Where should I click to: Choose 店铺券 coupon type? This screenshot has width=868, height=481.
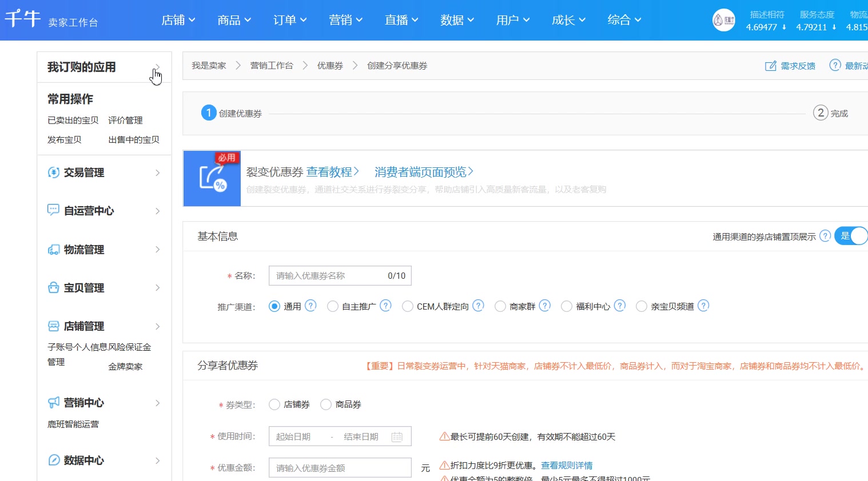pyautogui.click(x=274, y=404)
